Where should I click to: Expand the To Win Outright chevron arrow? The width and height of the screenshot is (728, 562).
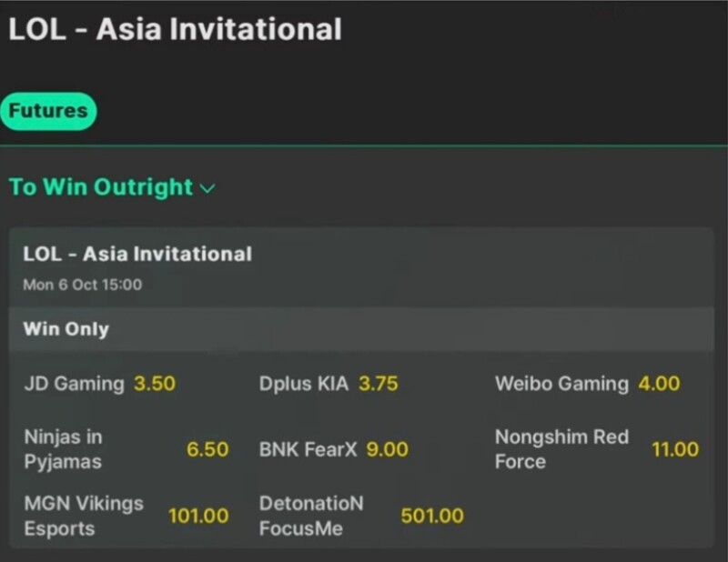click(x=208, y=189)
